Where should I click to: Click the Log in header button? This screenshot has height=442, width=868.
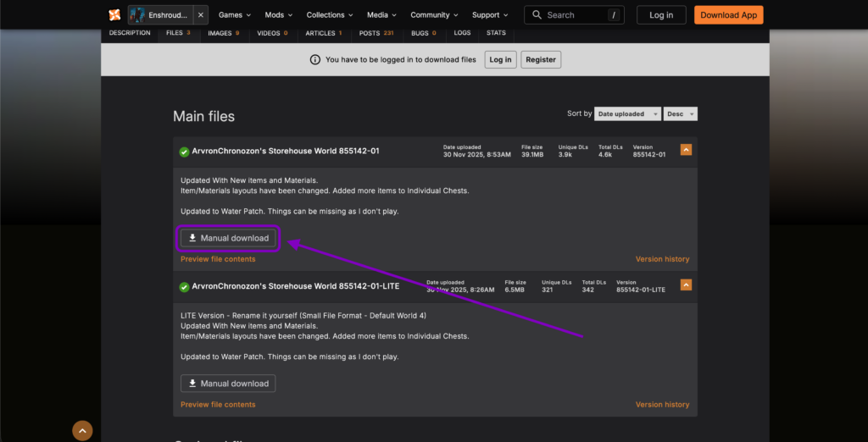tap(661, 15)
